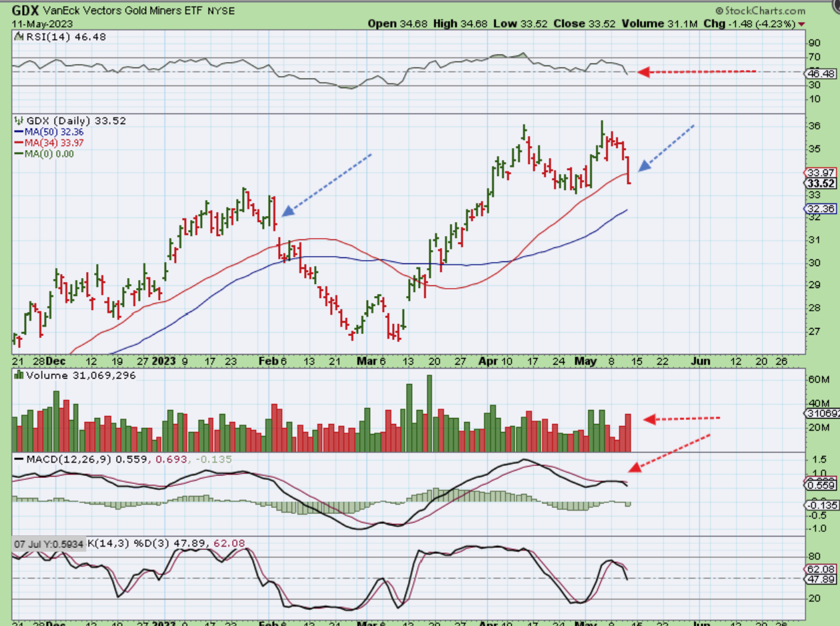Click the 90 level on RSI scale

click(814, 43)
